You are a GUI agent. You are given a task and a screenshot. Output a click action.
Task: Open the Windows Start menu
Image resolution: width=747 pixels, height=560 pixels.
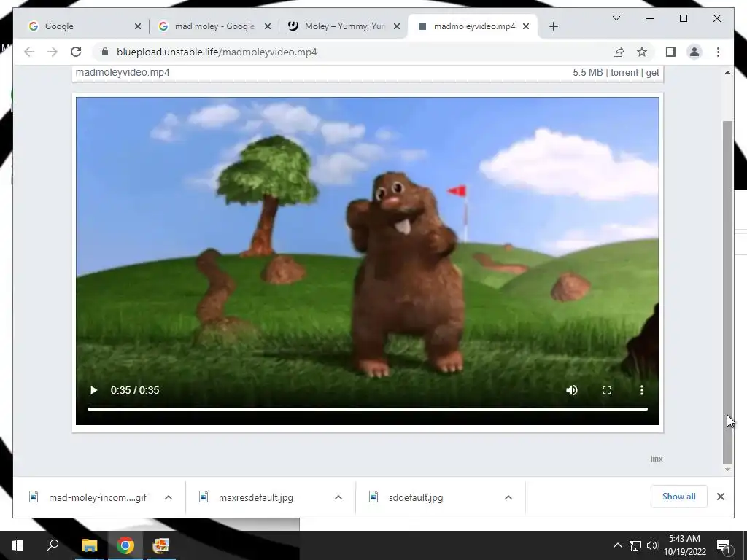click(x=18, y=545)
